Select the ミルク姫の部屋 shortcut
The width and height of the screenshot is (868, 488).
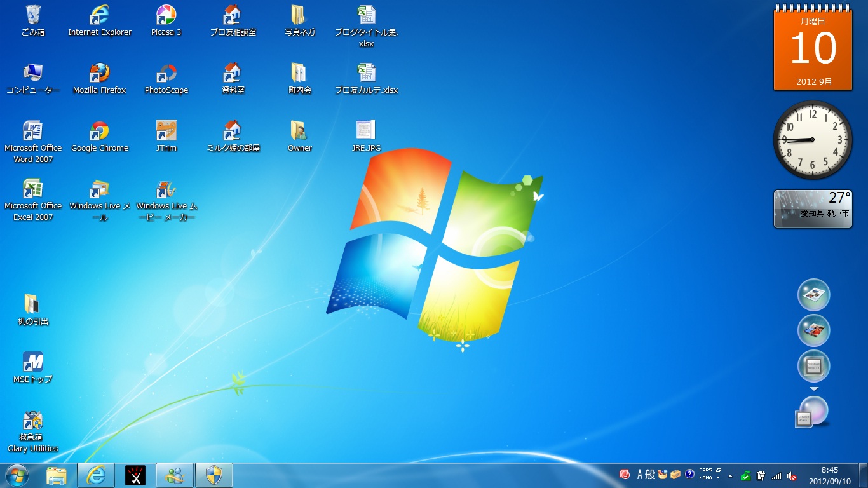(x=233, y=137)
